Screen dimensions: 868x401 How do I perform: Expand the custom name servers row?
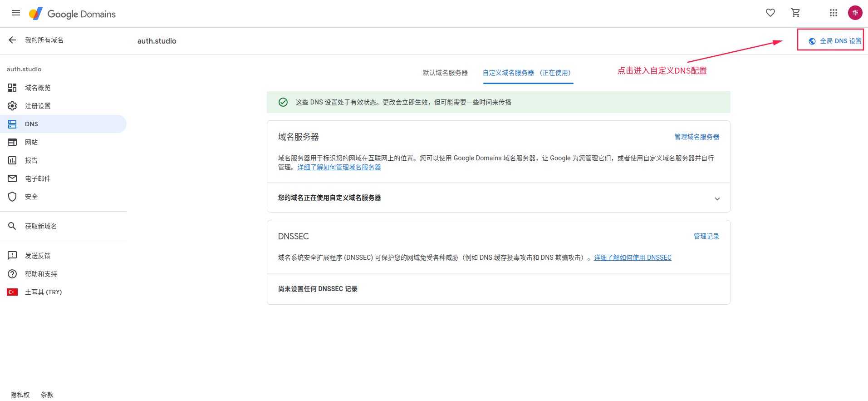coord(717,198)
